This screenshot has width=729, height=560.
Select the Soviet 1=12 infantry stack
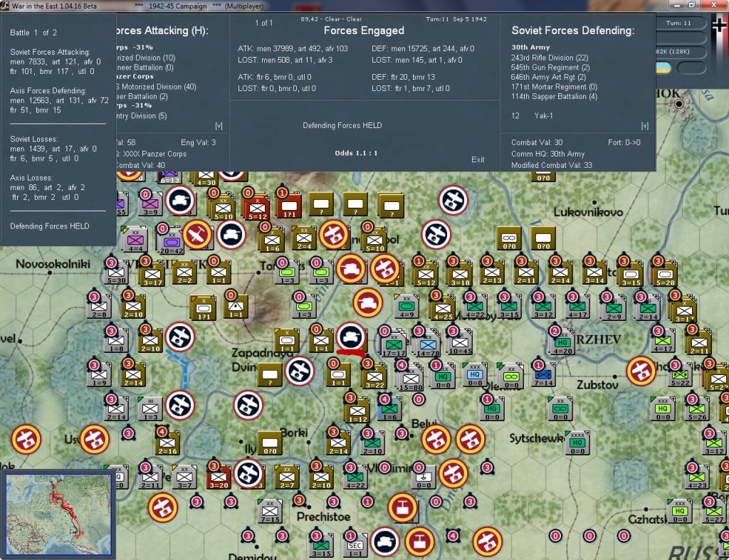357,411
